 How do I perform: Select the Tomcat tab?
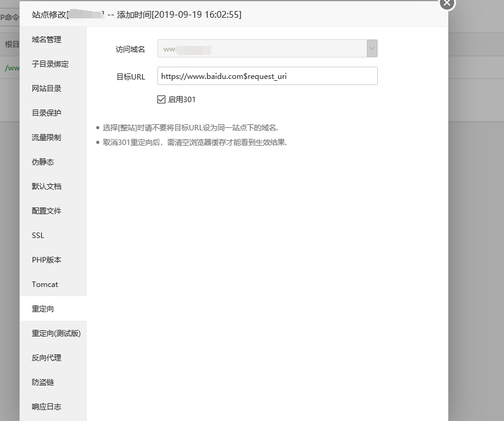click(x=53, y=284)
